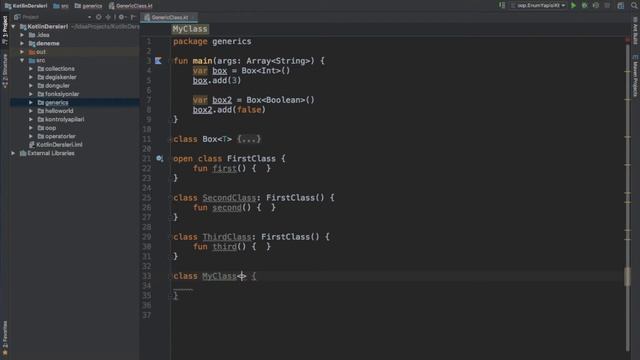Select the donguler package
The image size is (640, 360).
57,86
